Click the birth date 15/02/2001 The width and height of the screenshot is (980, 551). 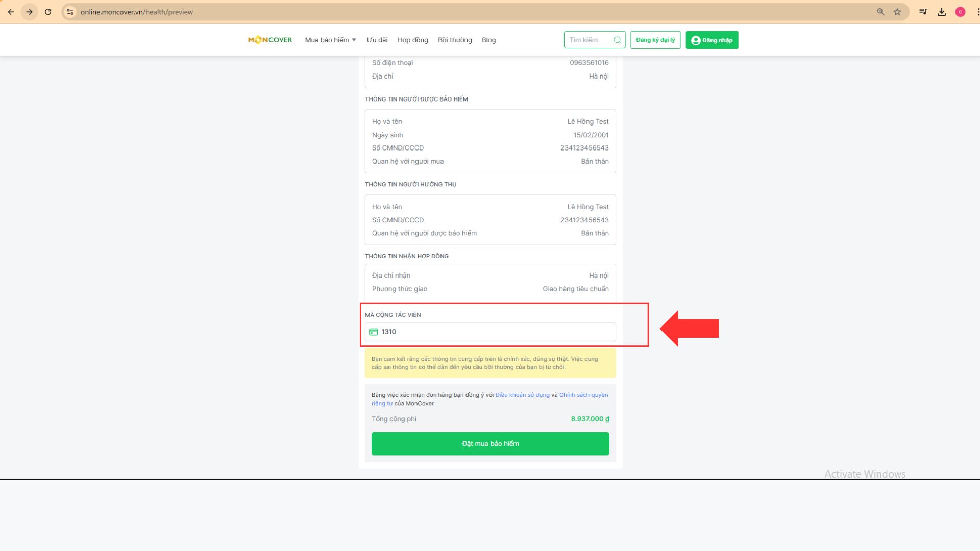tap(591, 135)
